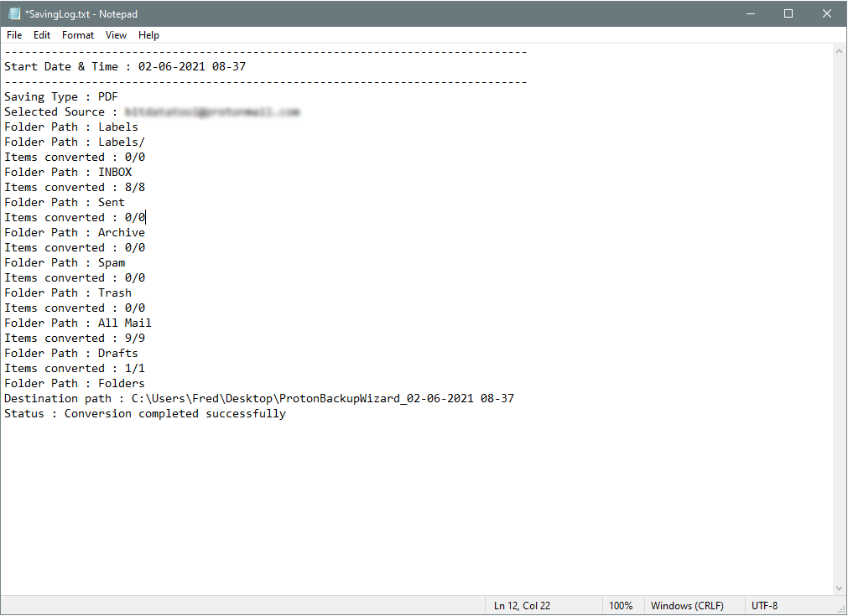The image size is (848, 616).
Task: Click the 'Folder Path : Sent' line
Action: pos(65,203)
